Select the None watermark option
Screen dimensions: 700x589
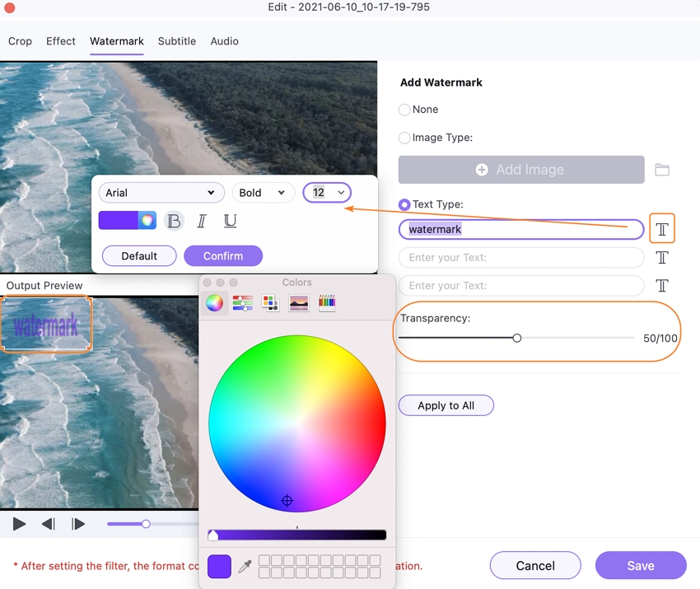coord(404,110)
